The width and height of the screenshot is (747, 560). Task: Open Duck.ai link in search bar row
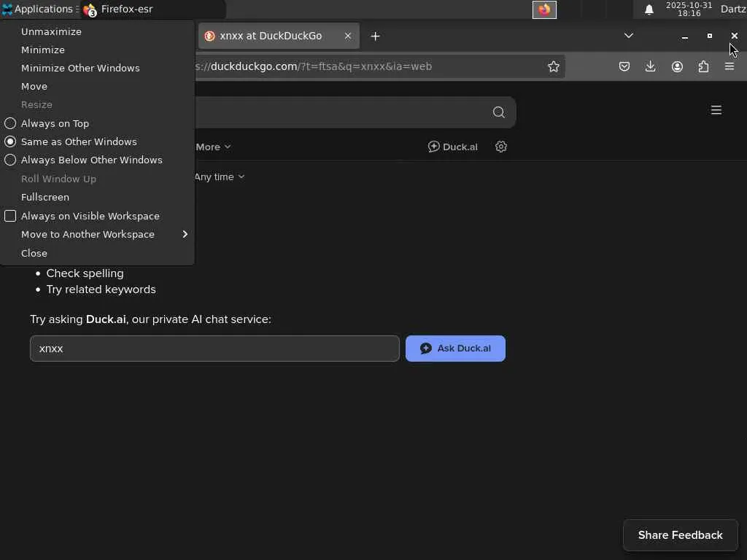(x=452, y=147)
